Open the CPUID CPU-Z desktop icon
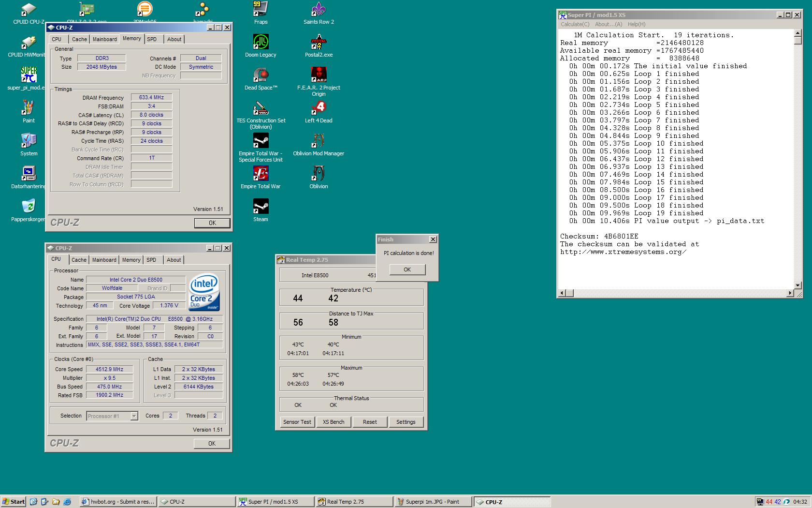Screen dimensions: 812x508 coord(29,13)
